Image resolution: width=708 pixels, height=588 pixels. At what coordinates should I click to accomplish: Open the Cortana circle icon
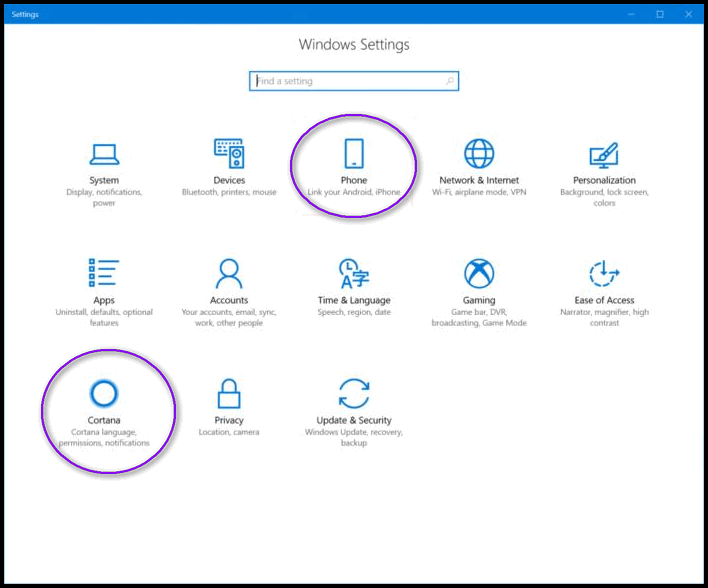[x=104, y=393]
